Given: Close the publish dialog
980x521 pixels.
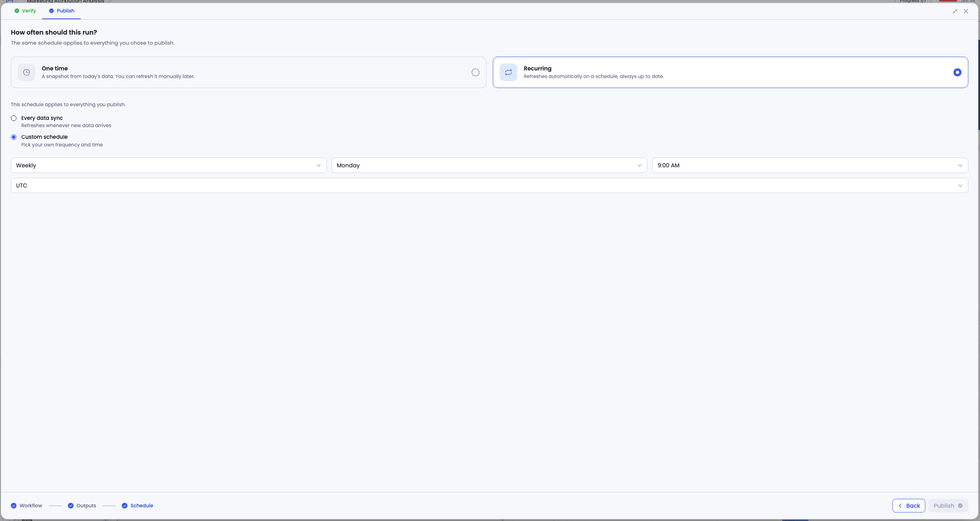Looking at the screenshot, I should point(966,11).
